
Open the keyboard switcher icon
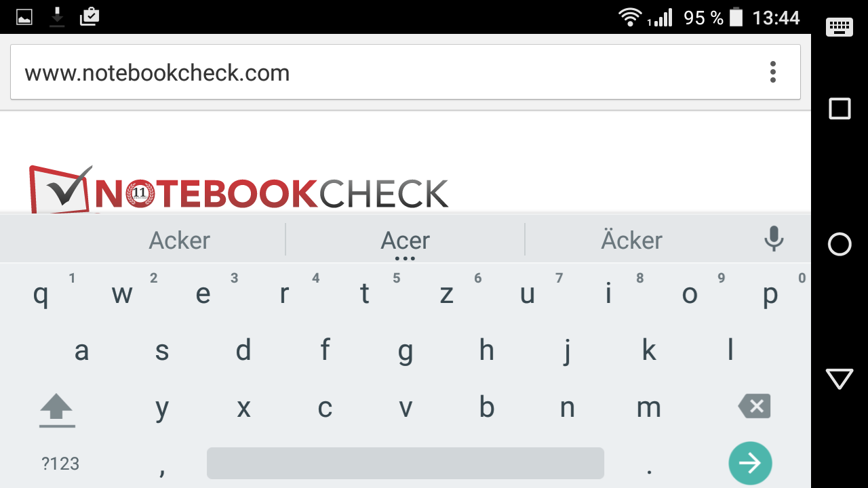(x=840, y=27)
